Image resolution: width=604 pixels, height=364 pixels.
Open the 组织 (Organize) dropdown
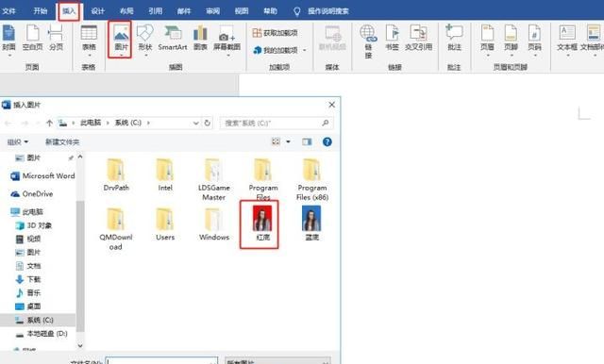[x=18, y=142]
